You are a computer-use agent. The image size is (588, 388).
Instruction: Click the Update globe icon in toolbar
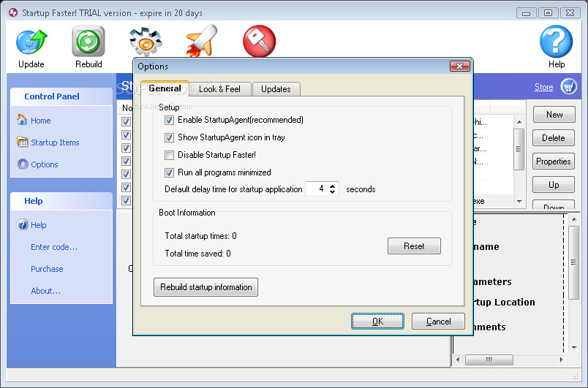pyautogui.click(x=31, y=42)
